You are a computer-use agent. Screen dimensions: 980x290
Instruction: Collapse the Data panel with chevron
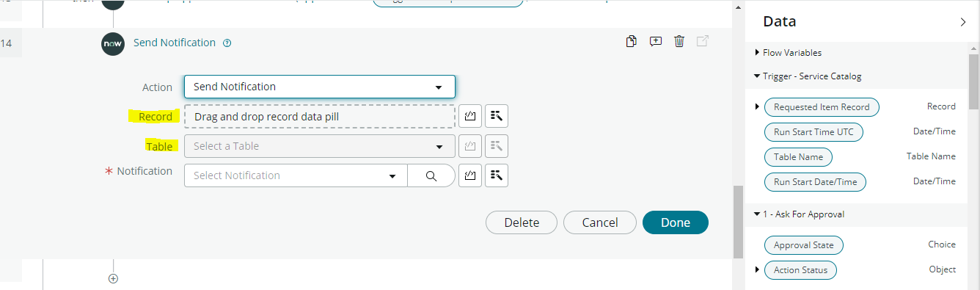coord(963,22)
